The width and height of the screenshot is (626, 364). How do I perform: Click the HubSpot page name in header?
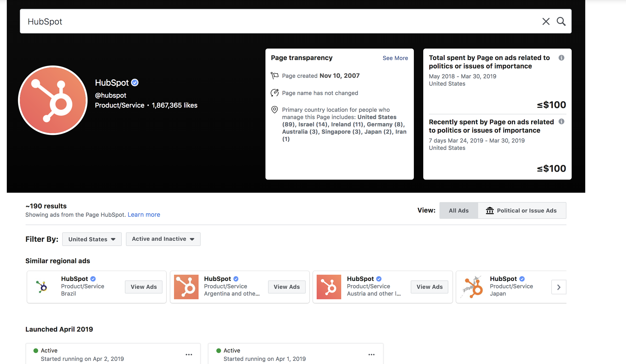tap(112, 83)
